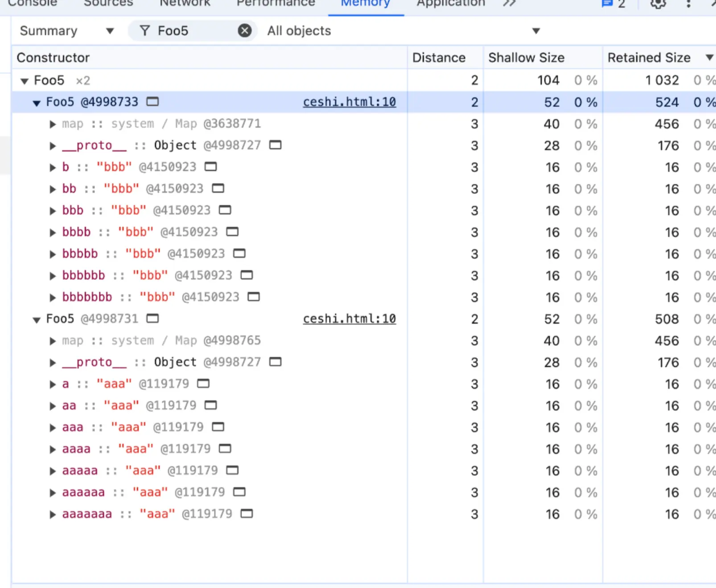
Task: Switch to the Memory tab
Action: point(366,4)
